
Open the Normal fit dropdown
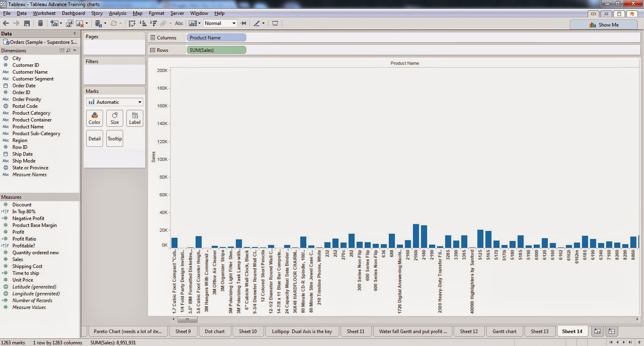(220, 23)
